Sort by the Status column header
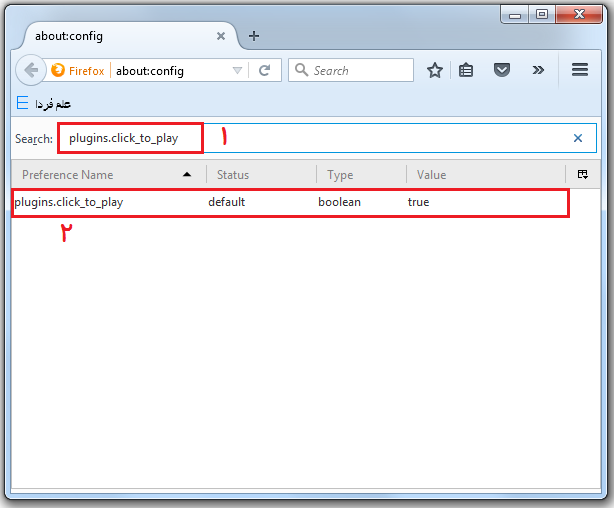This screenshot has height=508, width=614. coord(260,175)
